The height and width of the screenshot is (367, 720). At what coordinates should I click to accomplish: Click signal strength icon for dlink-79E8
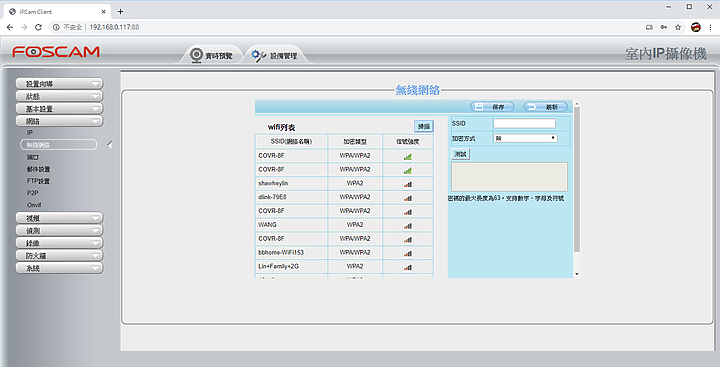[x=408, y=198]
